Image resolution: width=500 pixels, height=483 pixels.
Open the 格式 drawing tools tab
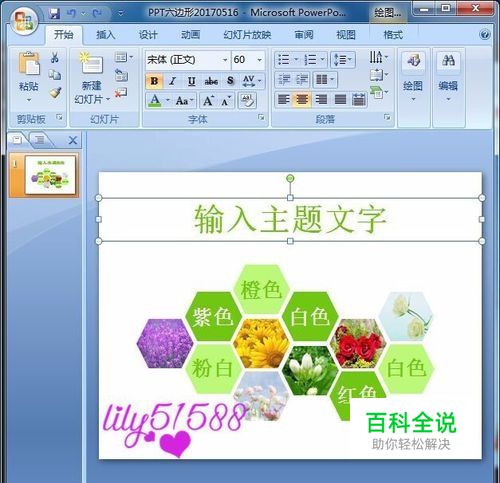click(x=393, y=35)
